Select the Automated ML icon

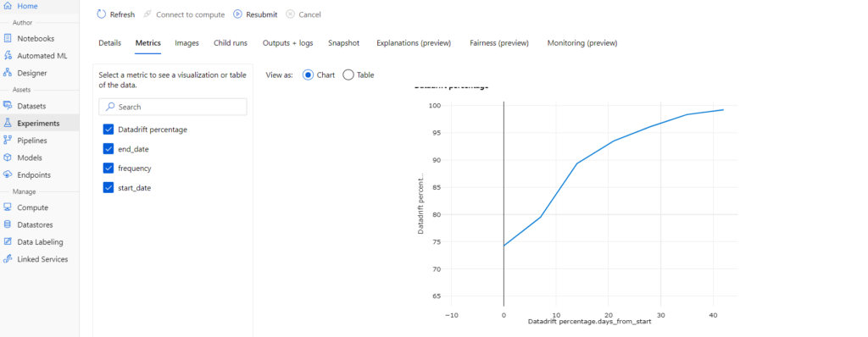tap(8, 56)
